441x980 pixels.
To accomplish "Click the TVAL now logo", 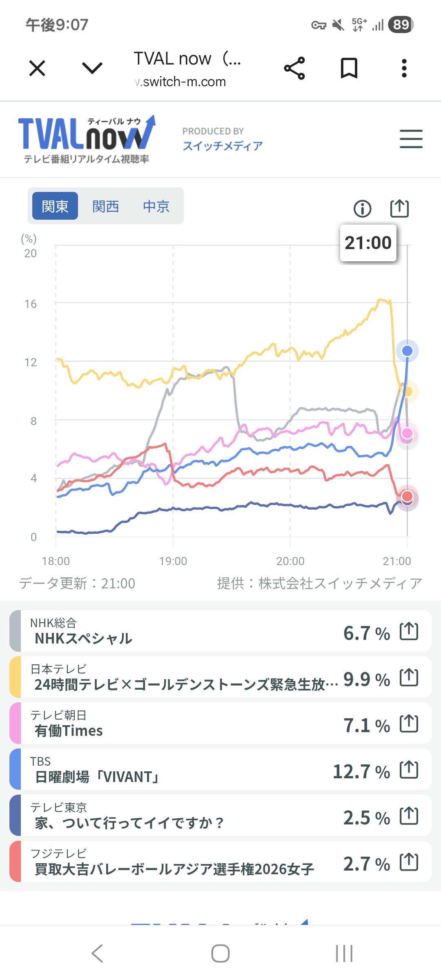I will point(87,139).
